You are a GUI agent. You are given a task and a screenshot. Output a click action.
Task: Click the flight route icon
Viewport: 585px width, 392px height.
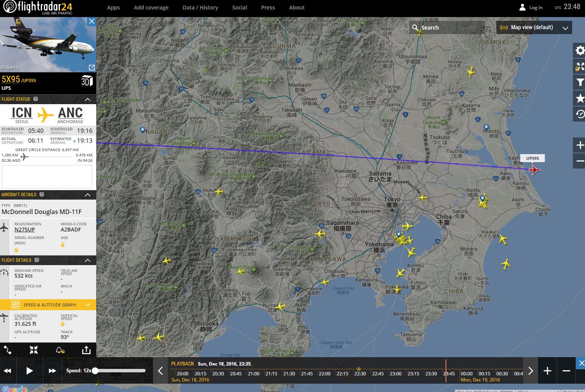point(8,350)
